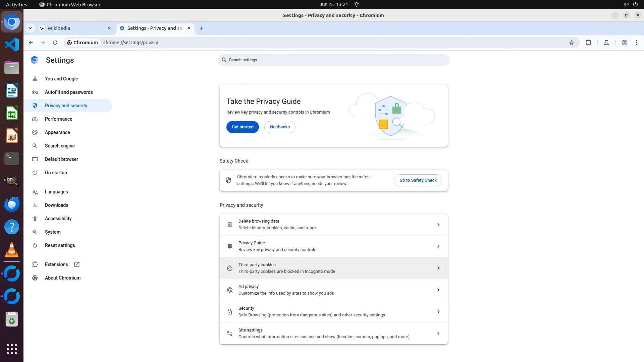This screenshot has height=362, width=644.
Task: Open Autofill and passwords section
Action: pos(69,92)
